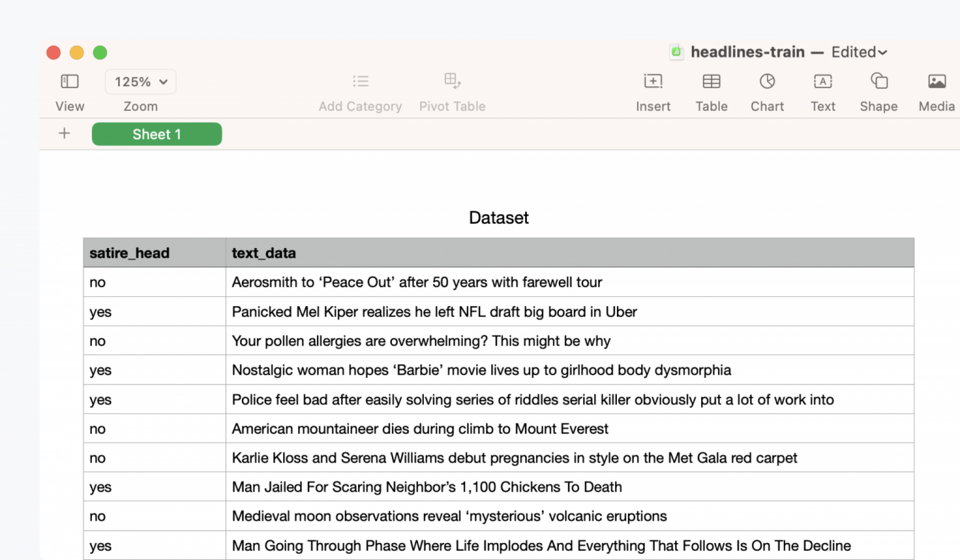The width and height of the screenshot is (960, 560).
Task: Click the Add Category icon
Action: (x=361, y=81)
